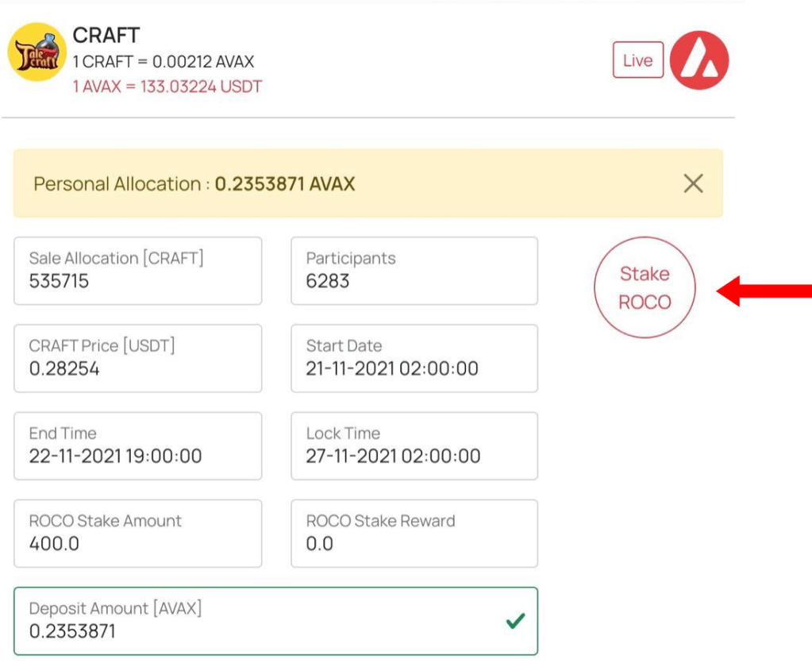Click the CRAFT token title

(x=106, y=36)
